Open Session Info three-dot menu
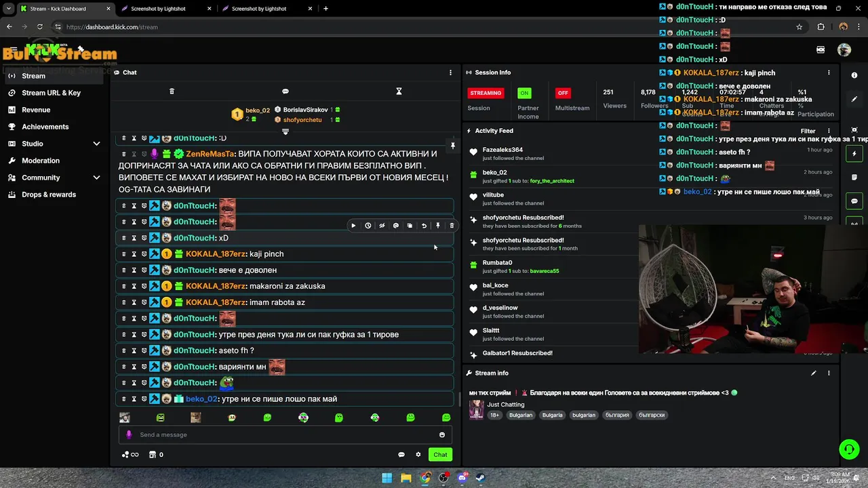Screen dimensions: 868x488 click(x=829, y=73)
